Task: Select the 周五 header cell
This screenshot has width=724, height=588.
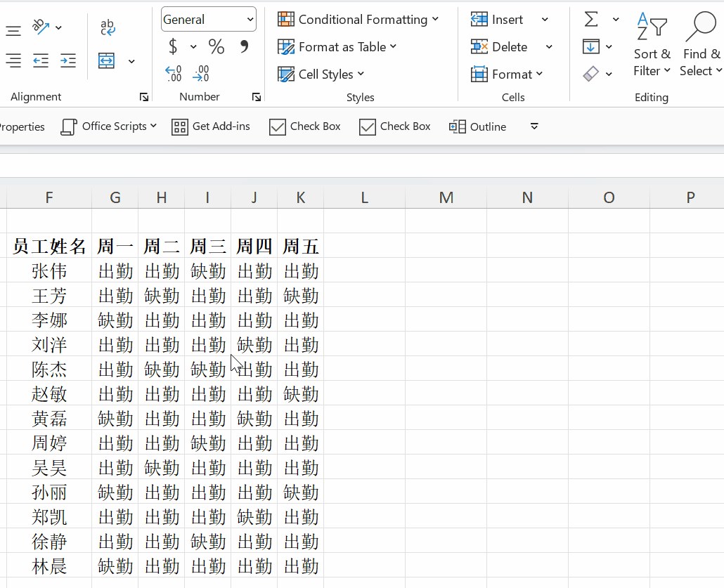Action: tap(301, 246)
